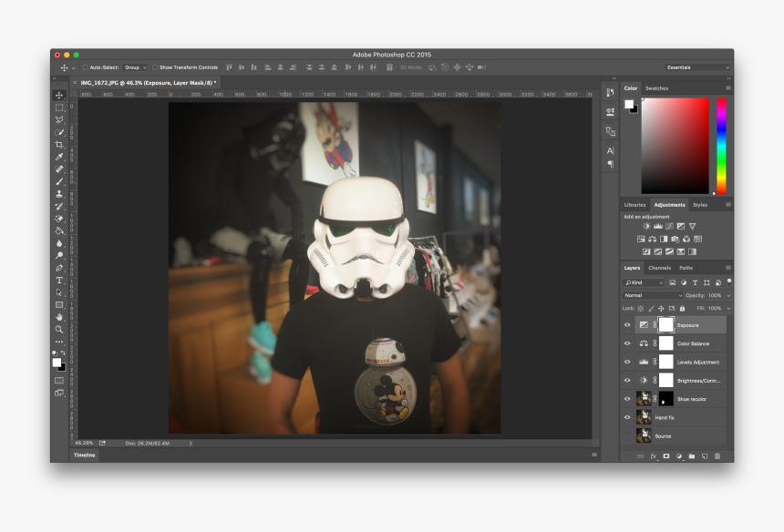Add layer mask using Layers panel button
Image resolution: width=784 pixels, height=532 pixels.
[x=666, y=456]
